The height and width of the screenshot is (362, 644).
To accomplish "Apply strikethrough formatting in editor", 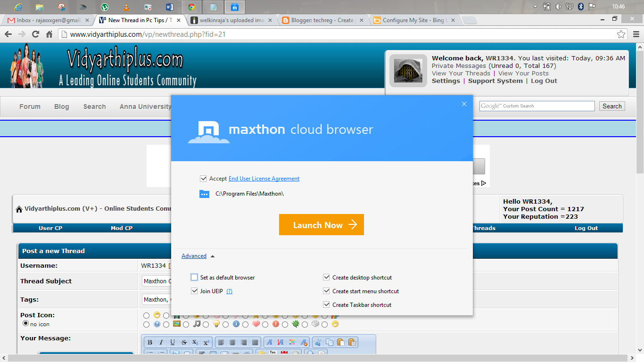I will (184, 343).
